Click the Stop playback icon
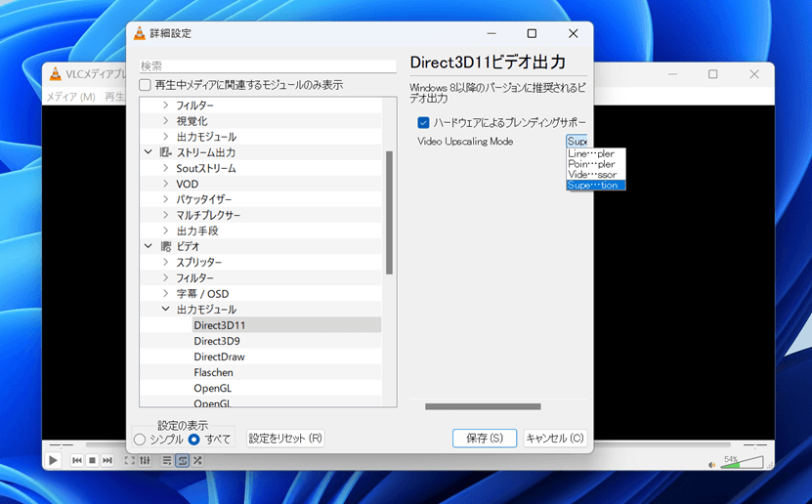This screenshot has width=812, height=504. 92,460
